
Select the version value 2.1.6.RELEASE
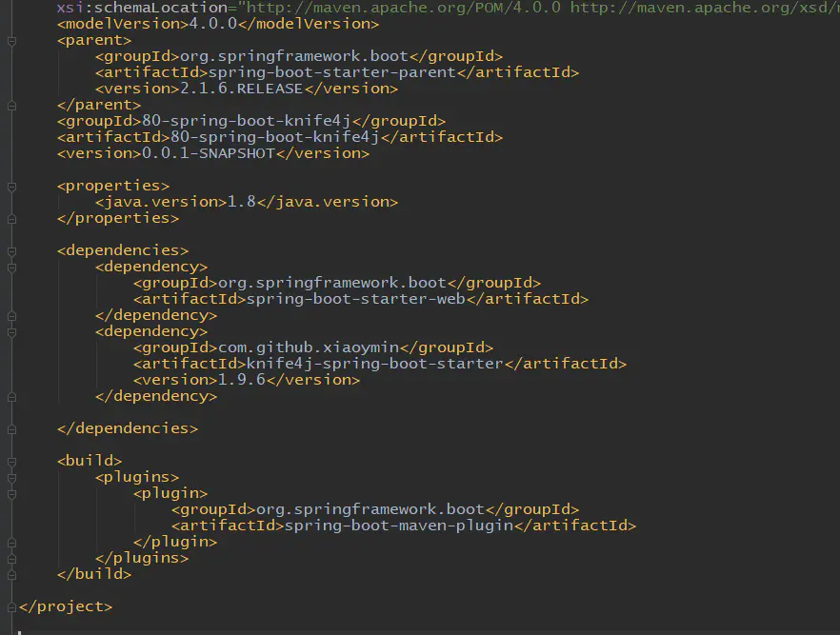(241, 89)
